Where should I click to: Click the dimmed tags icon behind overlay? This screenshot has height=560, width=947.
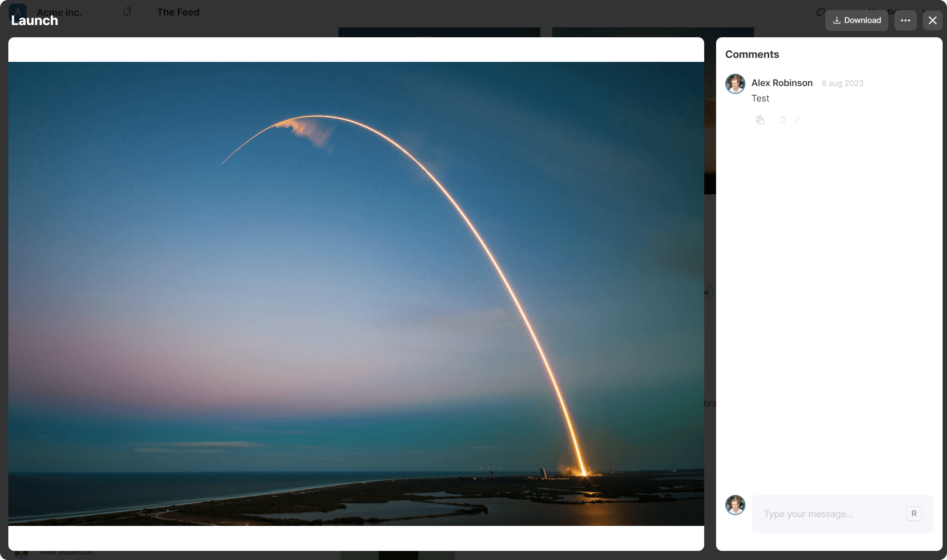click(x=820, y=12)
